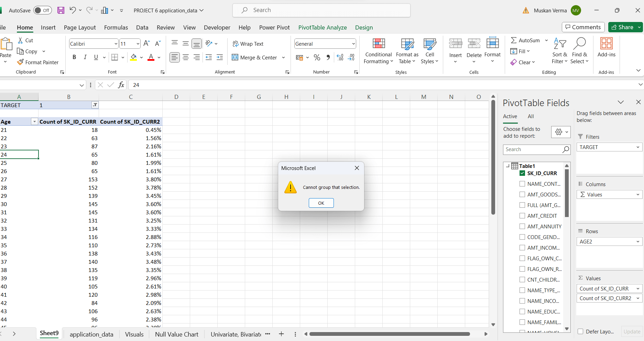Toggle AutoSave on

click(x=42, y=10)
